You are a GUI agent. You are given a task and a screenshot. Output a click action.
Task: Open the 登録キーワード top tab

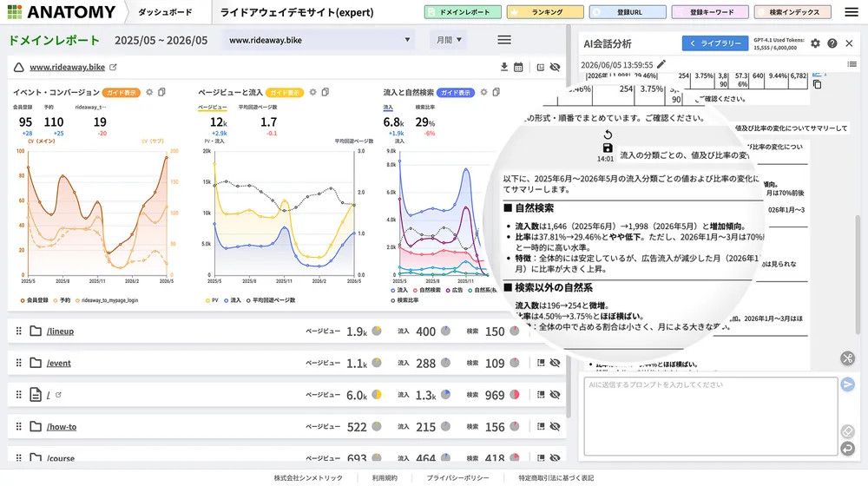pos(710,11)
